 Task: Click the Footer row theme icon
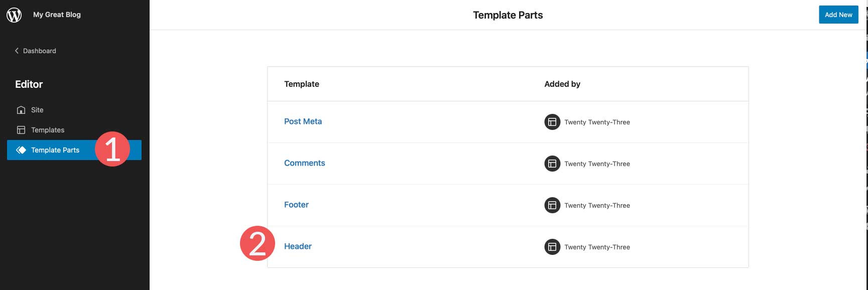pos(552,205)
